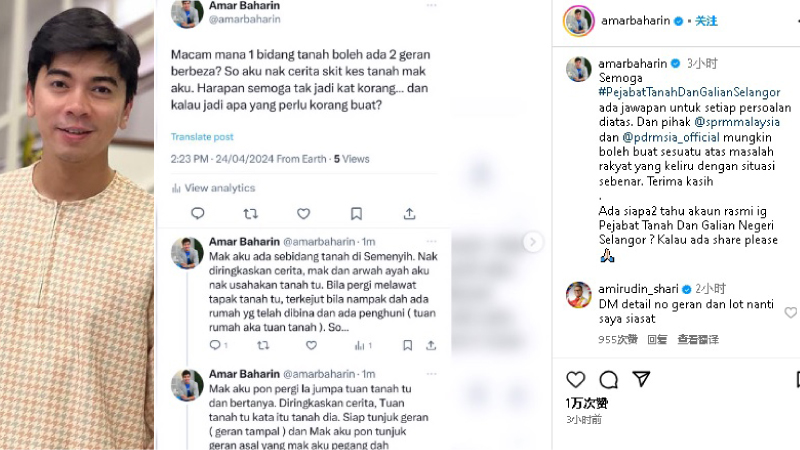The height and width of the screenshot is (450, 800).
Task: Like amirudin_shari's comment
Action: point(790,312)
